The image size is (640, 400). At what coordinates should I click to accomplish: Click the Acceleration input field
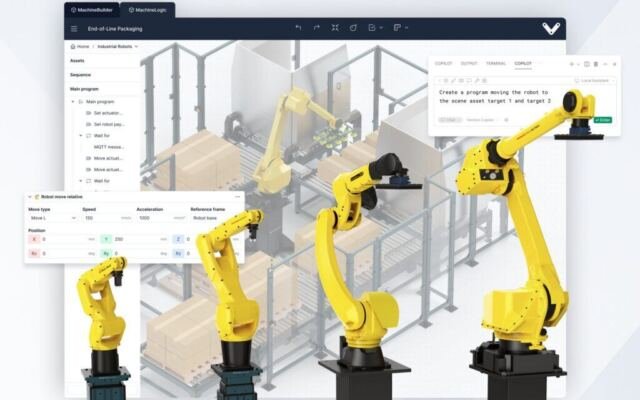[x=162, y=218]
